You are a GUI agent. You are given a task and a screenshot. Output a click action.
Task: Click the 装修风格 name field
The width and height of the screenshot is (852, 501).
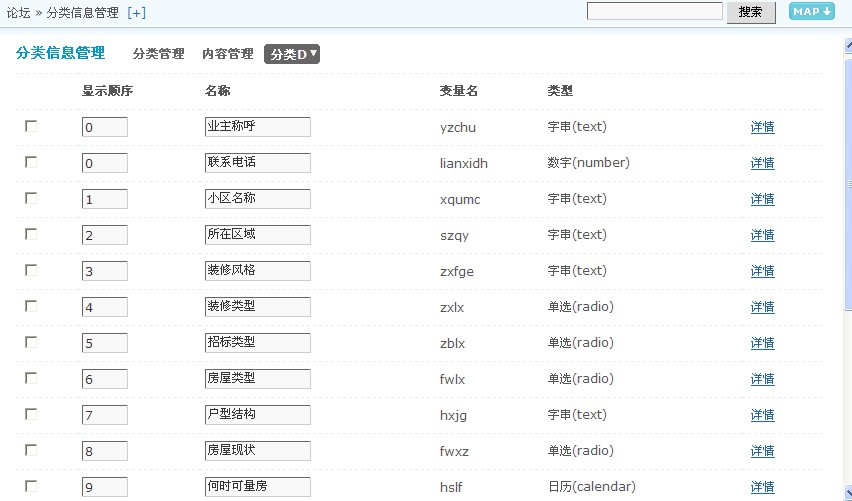point(258,271)
